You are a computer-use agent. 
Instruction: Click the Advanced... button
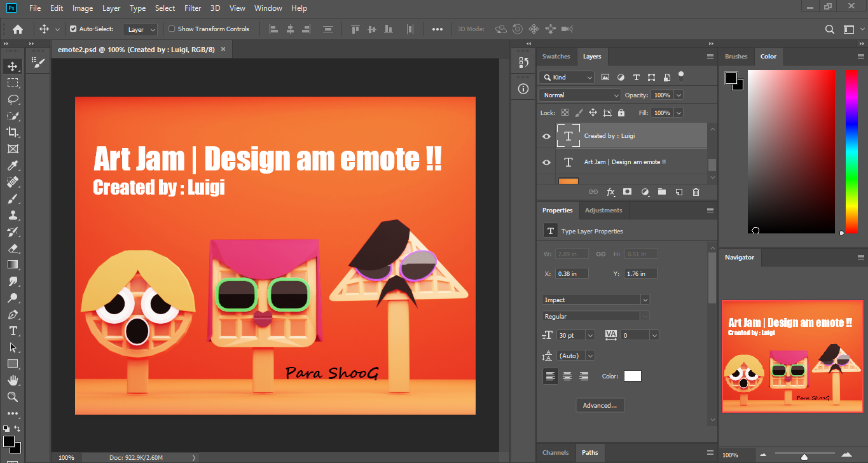tap(600, 405)
